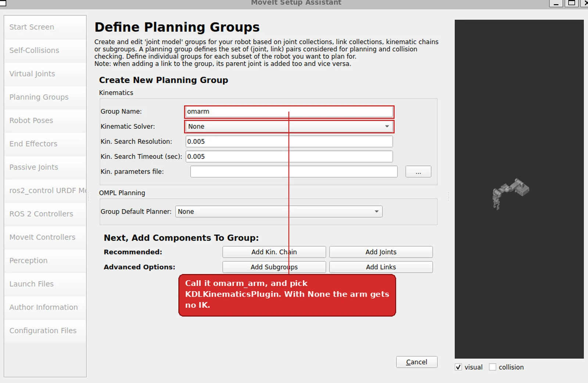The height and width of the screenshot is (383, 588).
Task: Open ROS 2 Controllers step
Action: pyautogui.click(x=45, y=214)
